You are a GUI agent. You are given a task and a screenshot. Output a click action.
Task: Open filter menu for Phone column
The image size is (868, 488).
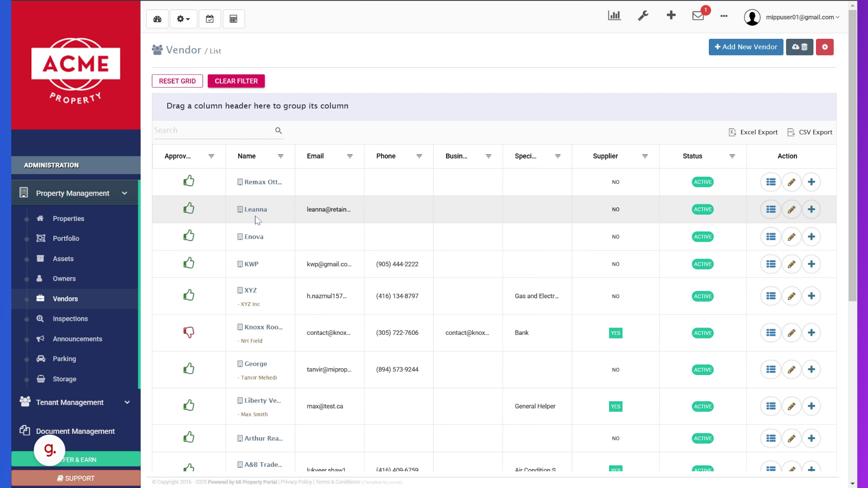[x=419, y=156]
